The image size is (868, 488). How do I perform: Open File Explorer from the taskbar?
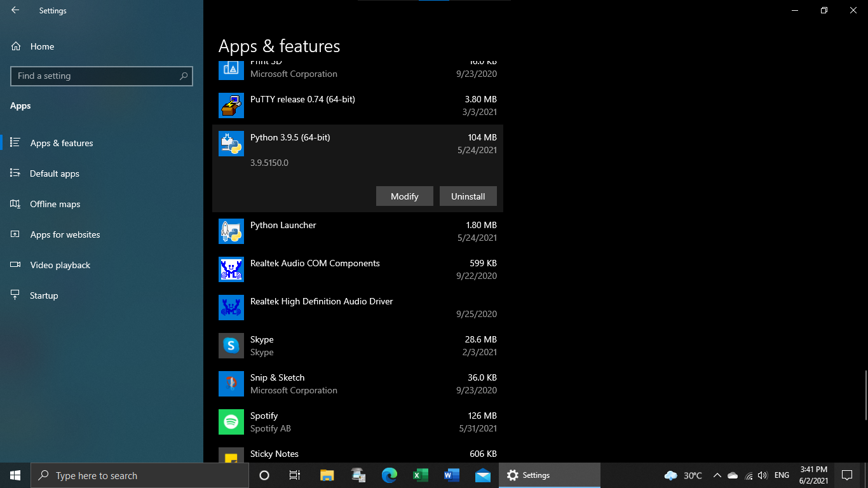point(326,475)
